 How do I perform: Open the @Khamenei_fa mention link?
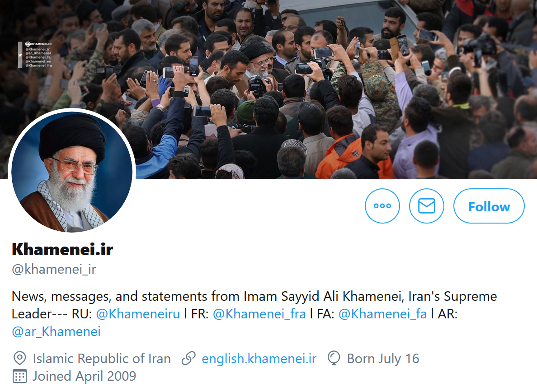coord(382,314)
